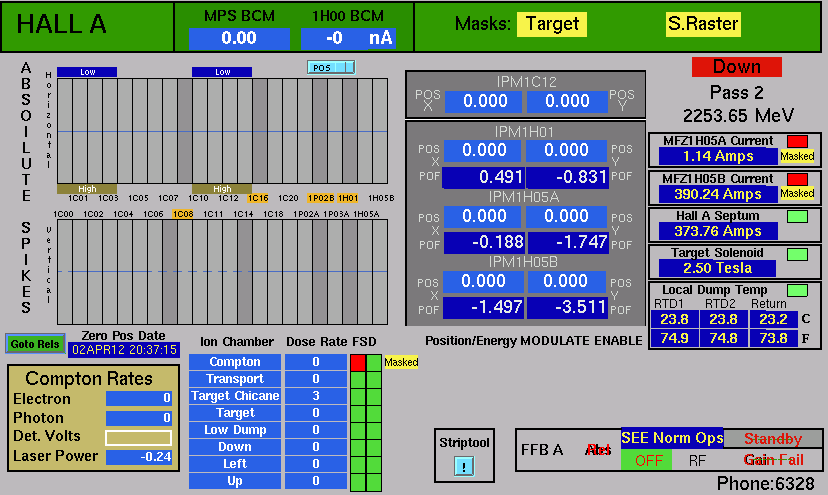Click the Masked label beside MFZ1H05A current
828x495 pixels.
point(797,156)
